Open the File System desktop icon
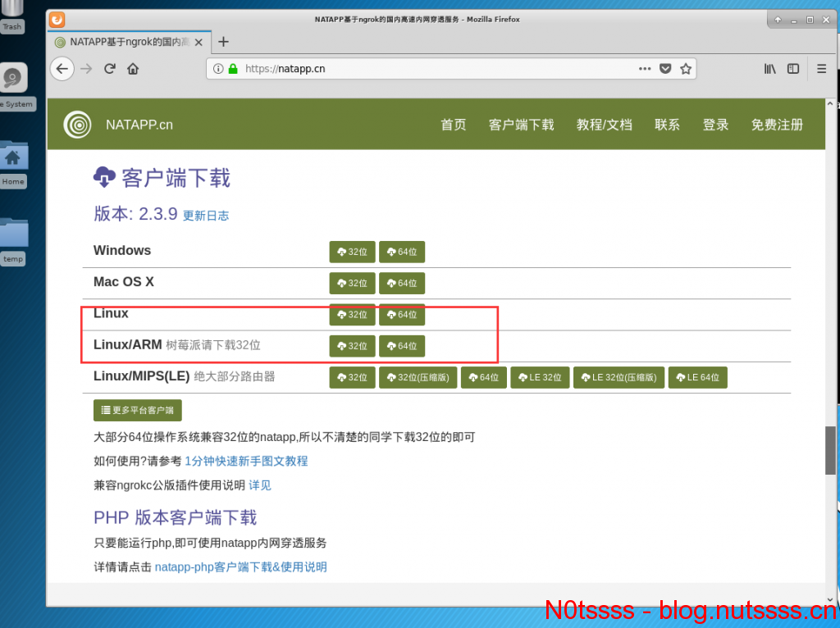This screenshot has height=628, width=840. pos(15,85)
